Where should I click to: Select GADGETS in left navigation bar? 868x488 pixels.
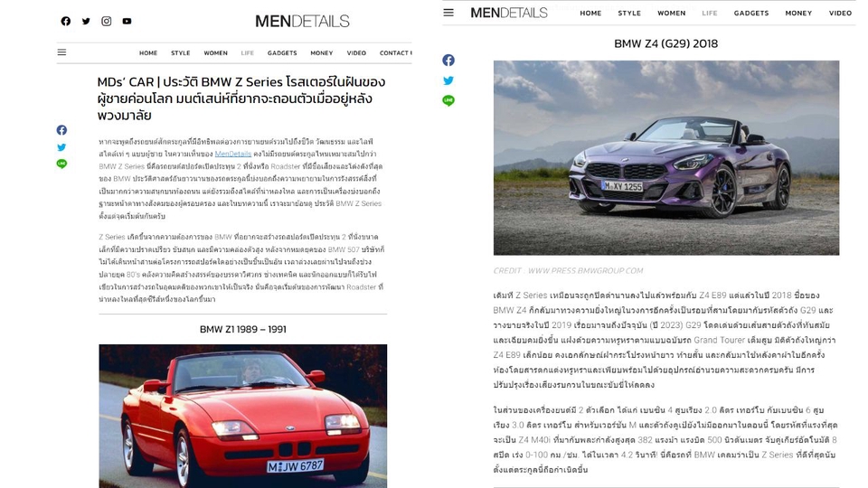[282, 53]
